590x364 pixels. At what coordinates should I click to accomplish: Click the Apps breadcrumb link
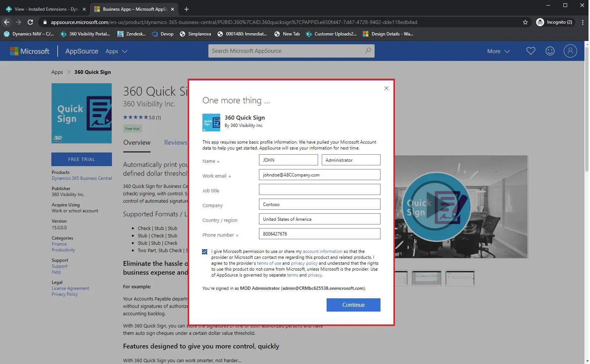57,72
